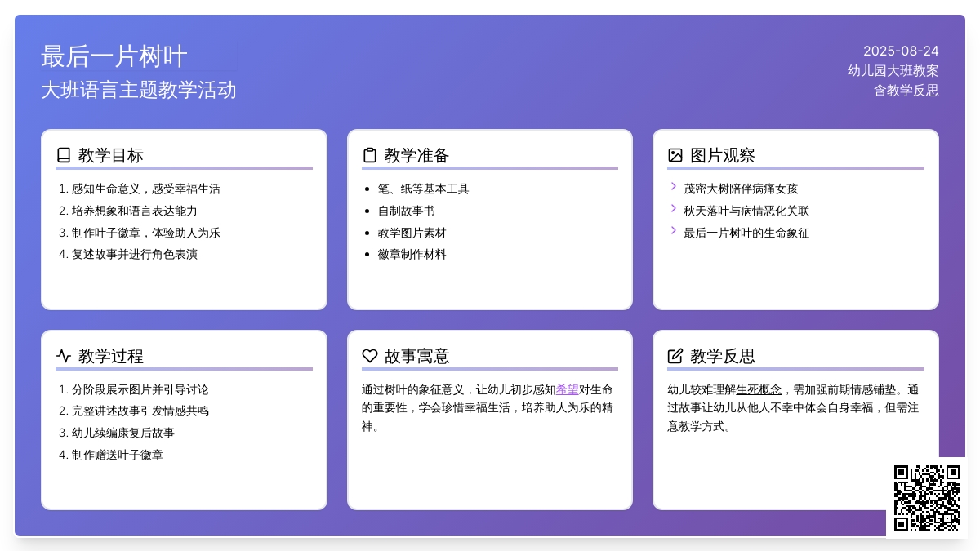The width and height of the screenshot is (980, 551).
Task: Click the date 2025-08-24
Action: click(901, 51)
